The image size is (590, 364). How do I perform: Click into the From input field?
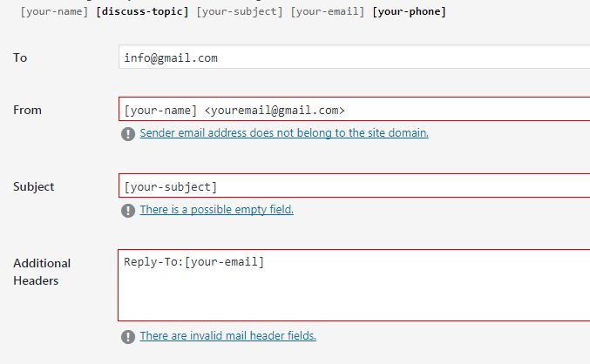click(354, 109)
